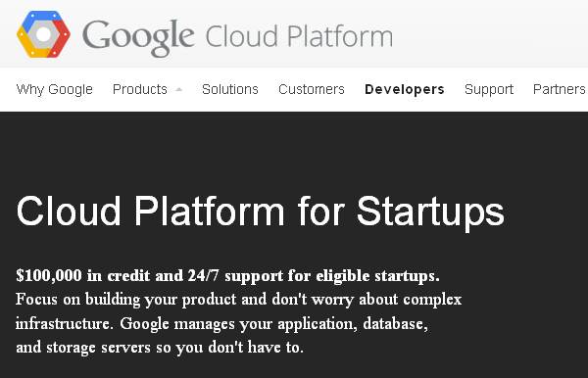
Task: Go to the Solutions page
Action: [x=230, y=89]
